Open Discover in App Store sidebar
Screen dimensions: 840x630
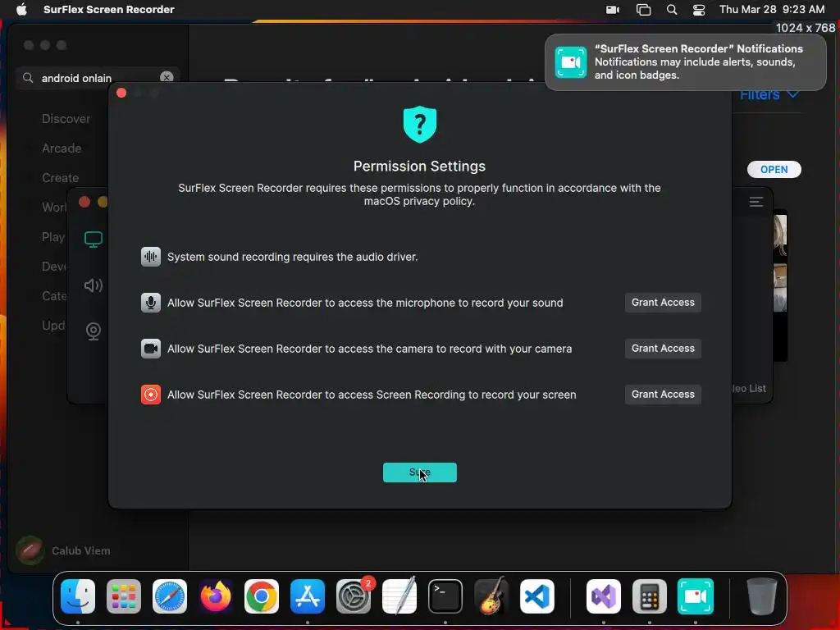coord(66,119)
